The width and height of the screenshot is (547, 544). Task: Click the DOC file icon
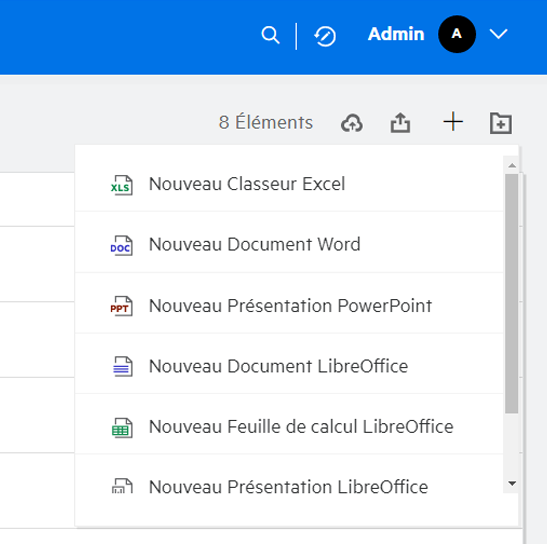point(121,245)
